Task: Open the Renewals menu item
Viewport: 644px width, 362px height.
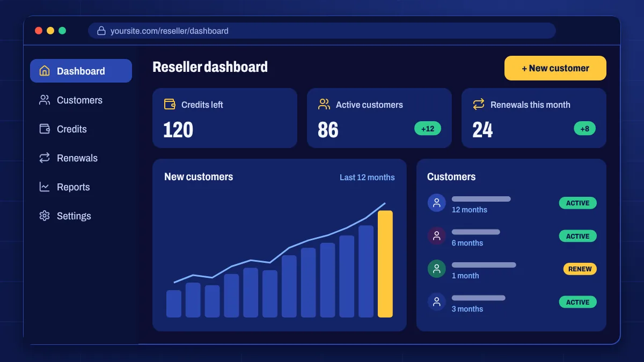Action: (81, 158)
